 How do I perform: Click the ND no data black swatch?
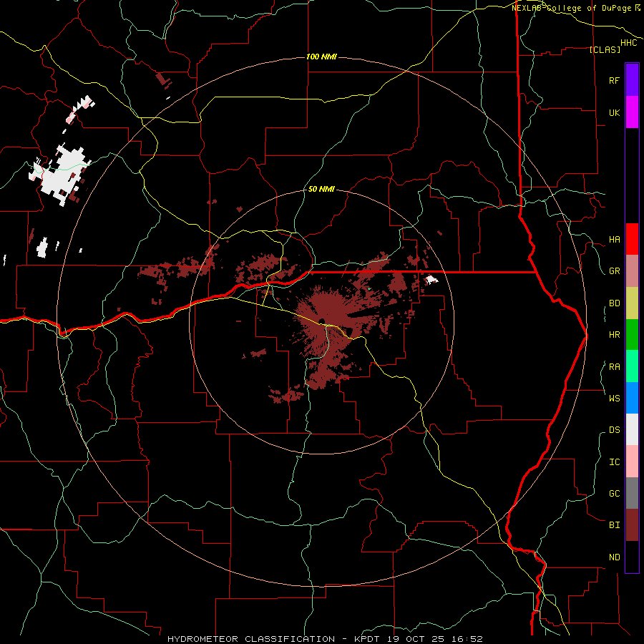point(632,557)
